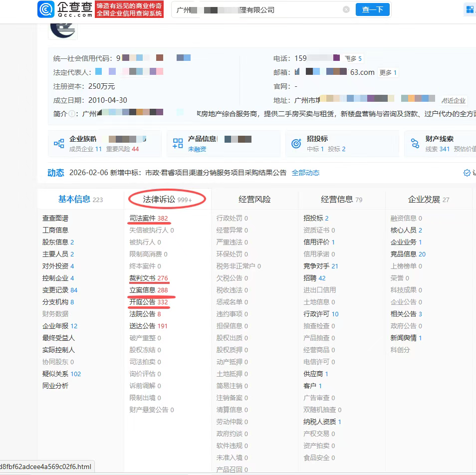The image size is (476, 475).
Task: Open 变更记录 84 item
Action: (x=59, y=290)
